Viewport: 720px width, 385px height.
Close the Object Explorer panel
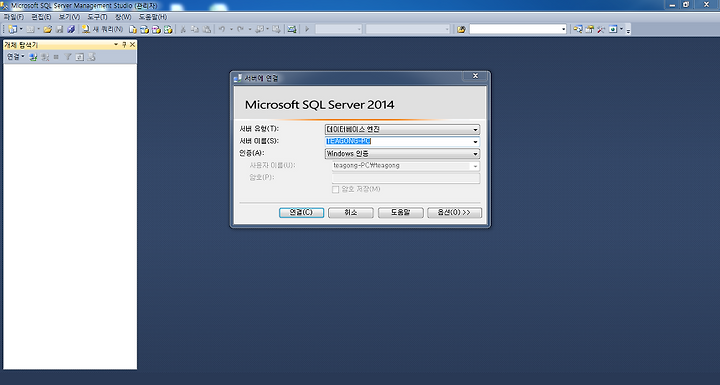[132, 45]
